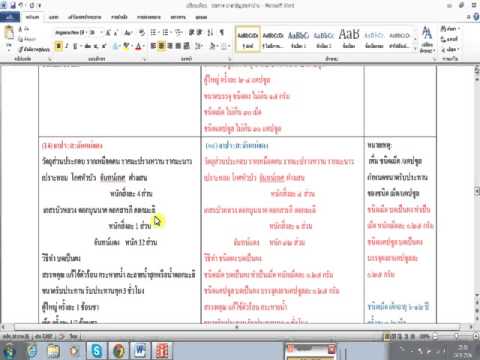Click the Paste clipboard icon
This screenshot has width=480, height=360.
[9, 33]
